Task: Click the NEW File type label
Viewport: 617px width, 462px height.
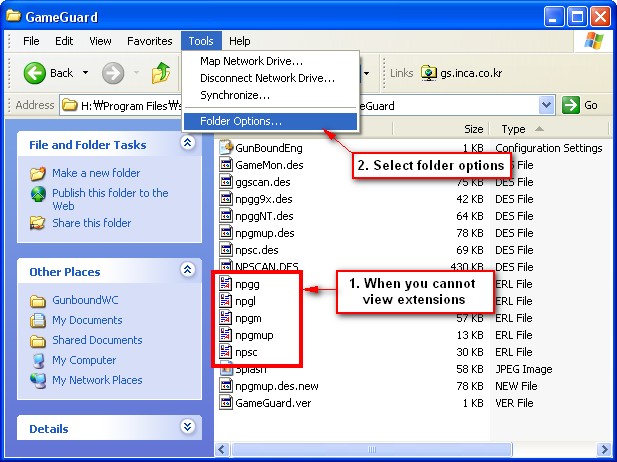Action: (x=514, y=386)
